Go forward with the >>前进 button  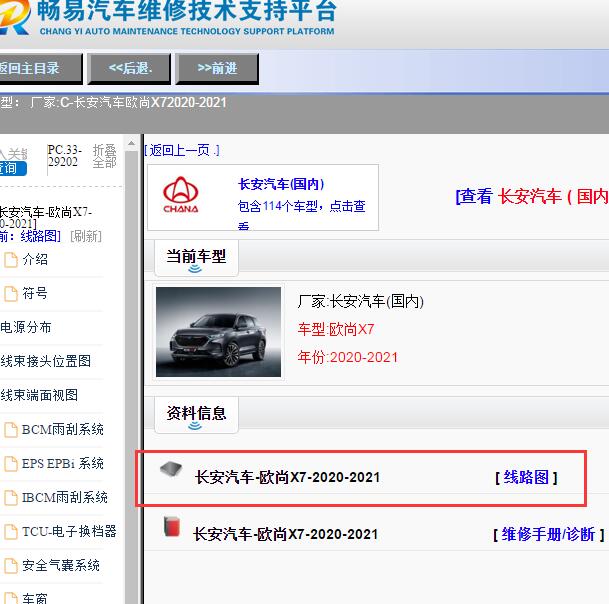(217, 68)
